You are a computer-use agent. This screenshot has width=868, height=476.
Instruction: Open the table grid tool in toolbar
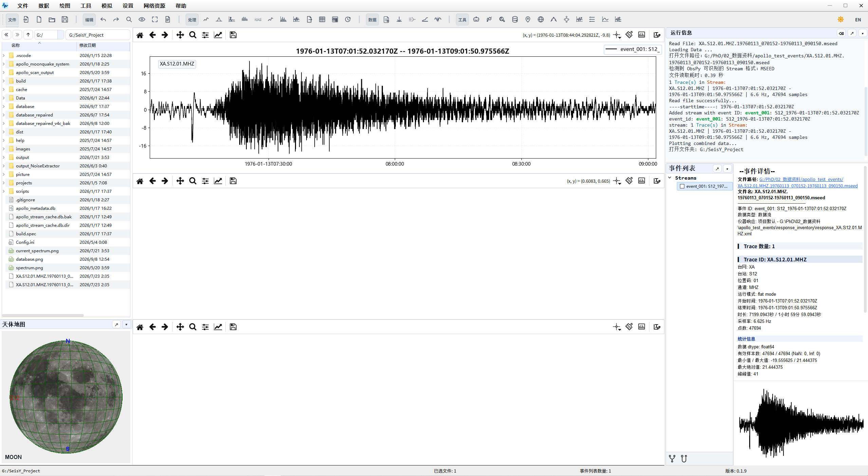click(322, 19)
